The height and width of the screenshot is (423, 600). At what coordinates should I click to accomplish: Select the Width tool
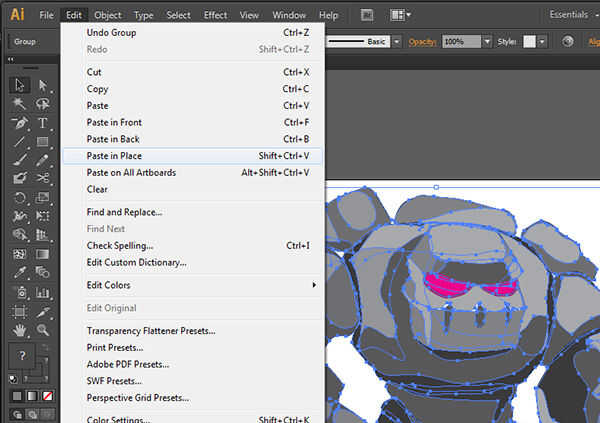point(19,216)
